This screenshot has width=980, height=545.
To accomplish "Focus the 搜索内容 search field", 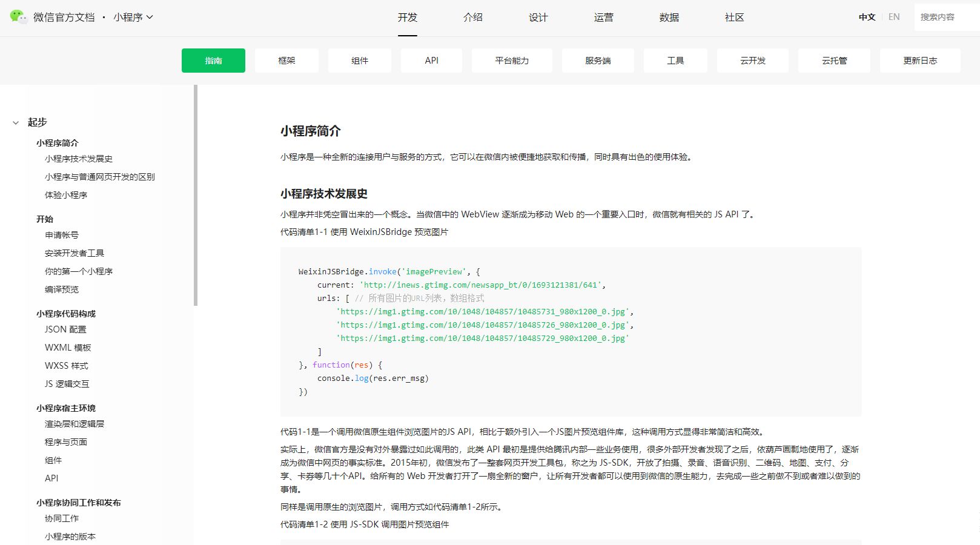I will (x=947, y=17).
